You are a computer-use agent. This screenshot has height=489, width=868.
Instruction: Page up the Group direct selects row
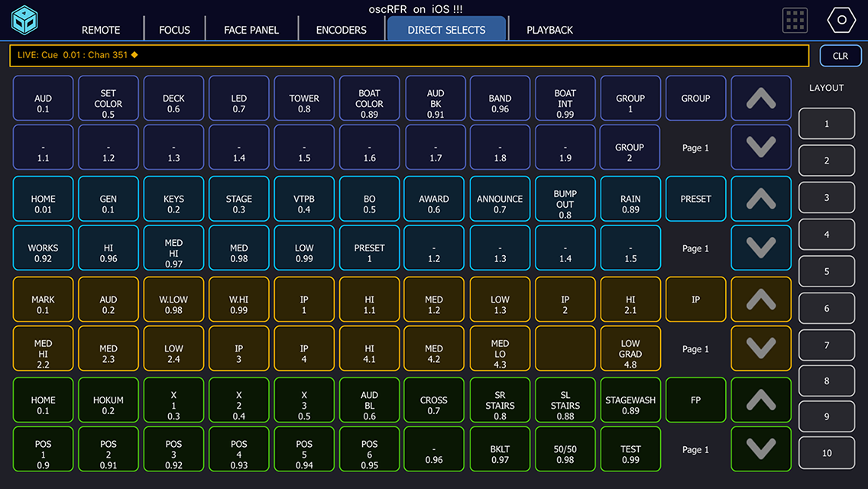761,98
